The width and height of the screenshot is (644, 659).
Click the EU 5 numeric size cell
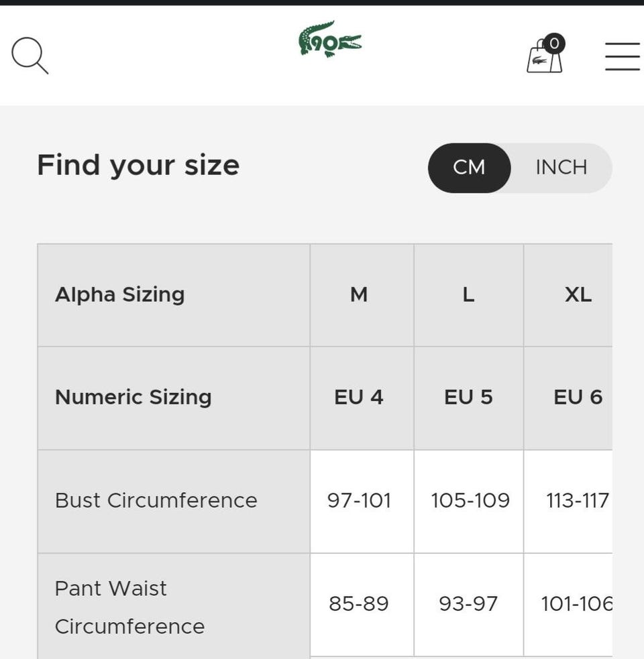469,398
